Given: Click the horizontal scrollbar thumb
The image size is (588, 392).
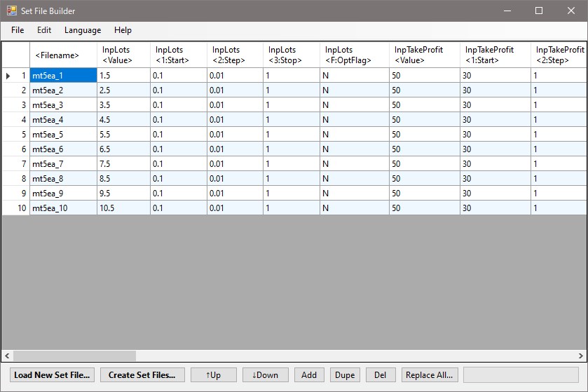Looking at the screenshot, I should (74, 356).
